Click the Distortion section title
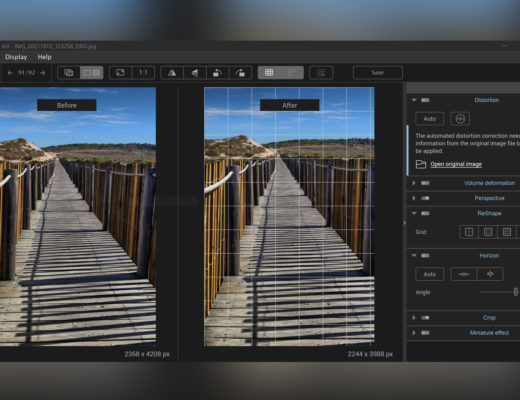 tap(487, 100)
